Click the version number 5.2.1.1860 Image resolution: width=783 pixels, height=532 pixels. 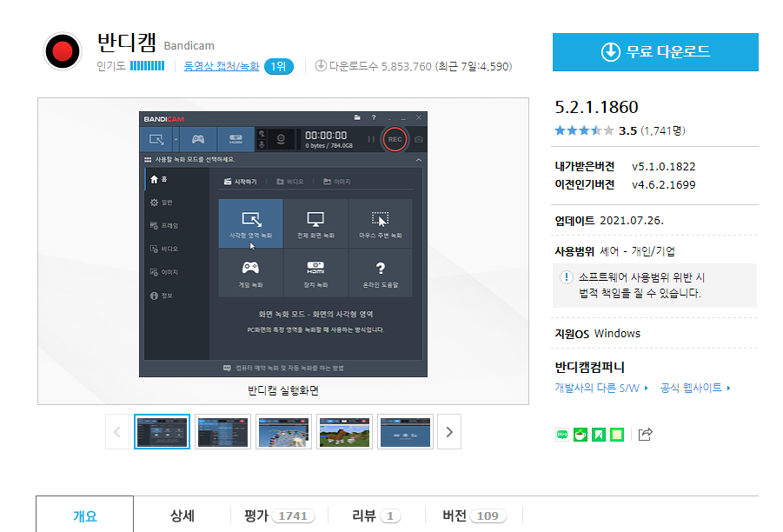pos(596,107)
